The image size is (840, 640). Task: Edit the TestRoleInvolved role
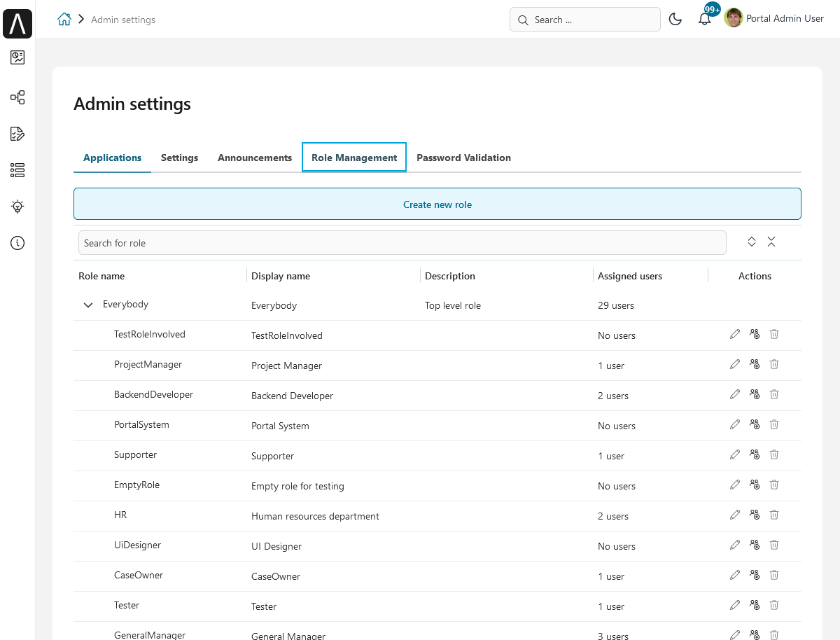click(x=735, y=334)
